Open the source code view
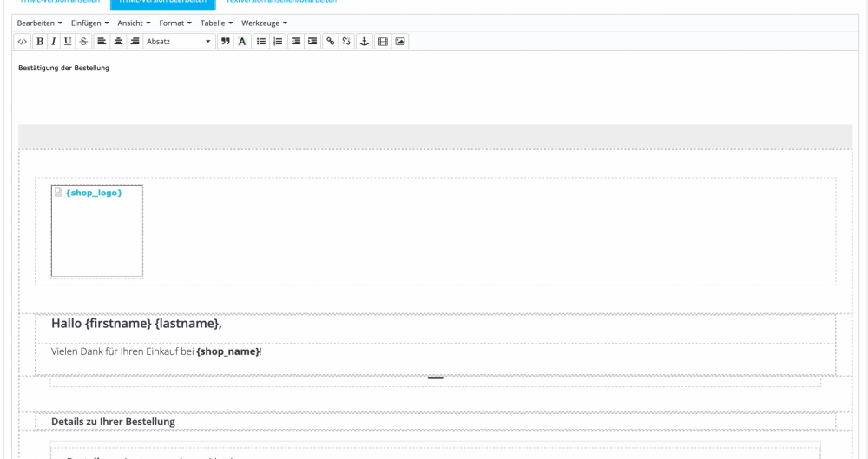 (23, 42)
